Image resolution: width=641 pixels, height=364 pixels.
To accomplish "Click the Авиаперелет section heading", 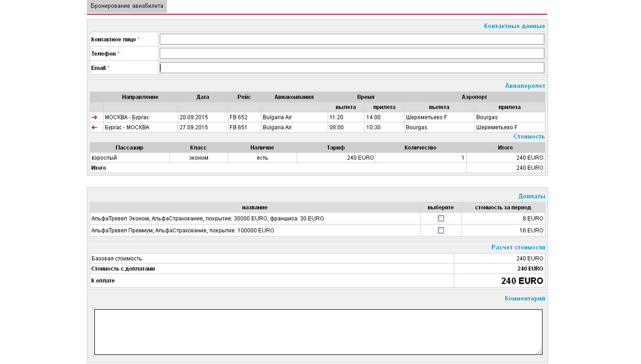I will [524, 86].
